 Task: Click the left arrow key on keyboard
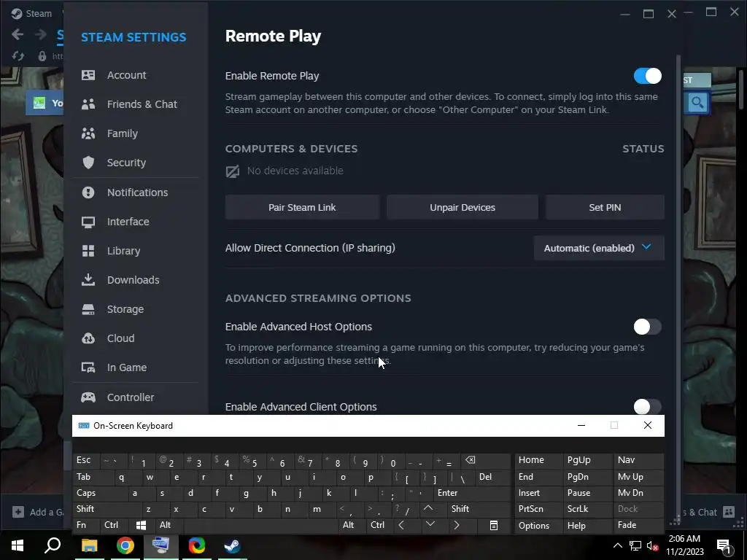point(402,525)
